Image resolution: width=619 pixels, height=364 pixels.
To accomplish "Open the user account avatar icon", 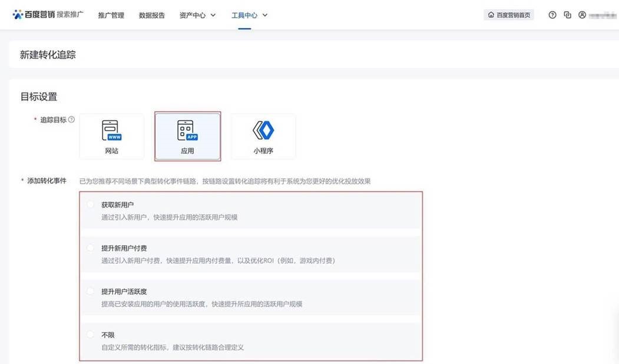I will point(582,15).
